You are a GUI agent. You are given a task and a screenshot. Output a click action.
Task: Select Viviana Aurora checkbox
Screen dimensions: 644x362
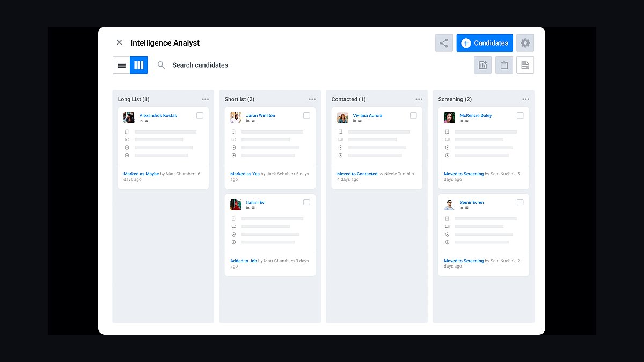(x=413, y=115)
